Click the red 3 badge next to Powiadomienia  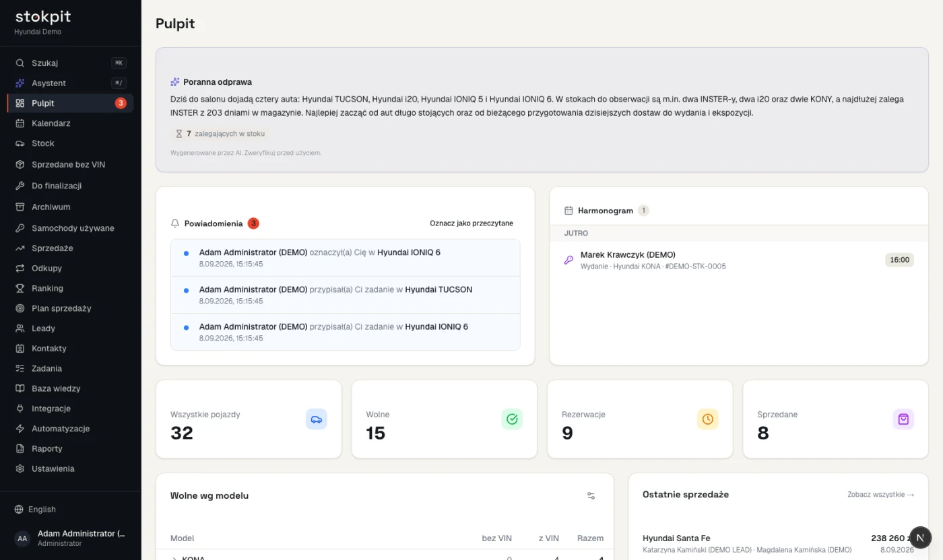point(253,223)
